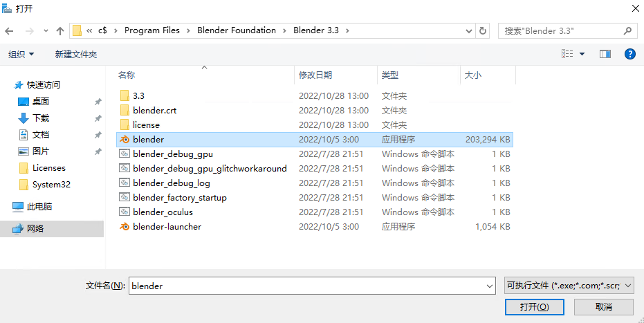Sort by 名称 column header
The image size is (644, 323).
coord(127,75)
